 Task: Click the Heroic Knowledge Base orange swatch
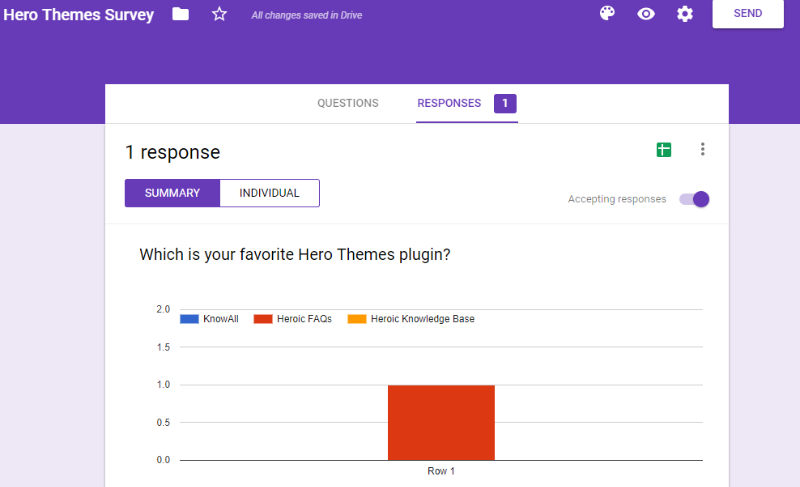click(357, 319)
